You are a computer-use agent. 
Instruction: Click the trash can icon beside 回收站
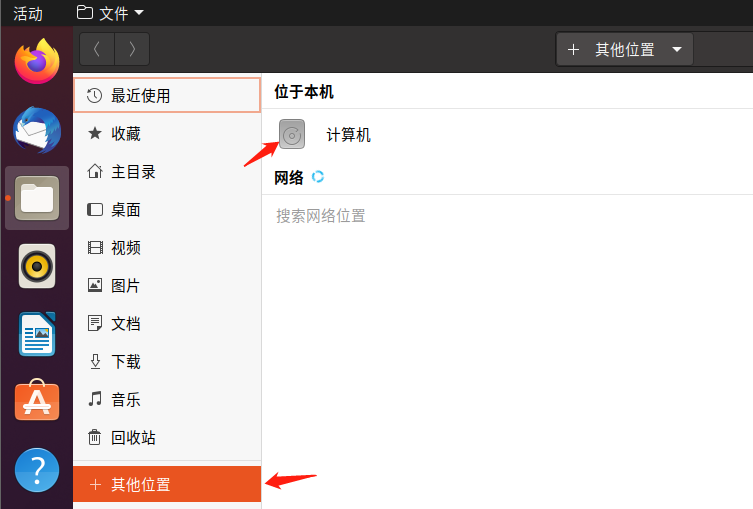95,437
